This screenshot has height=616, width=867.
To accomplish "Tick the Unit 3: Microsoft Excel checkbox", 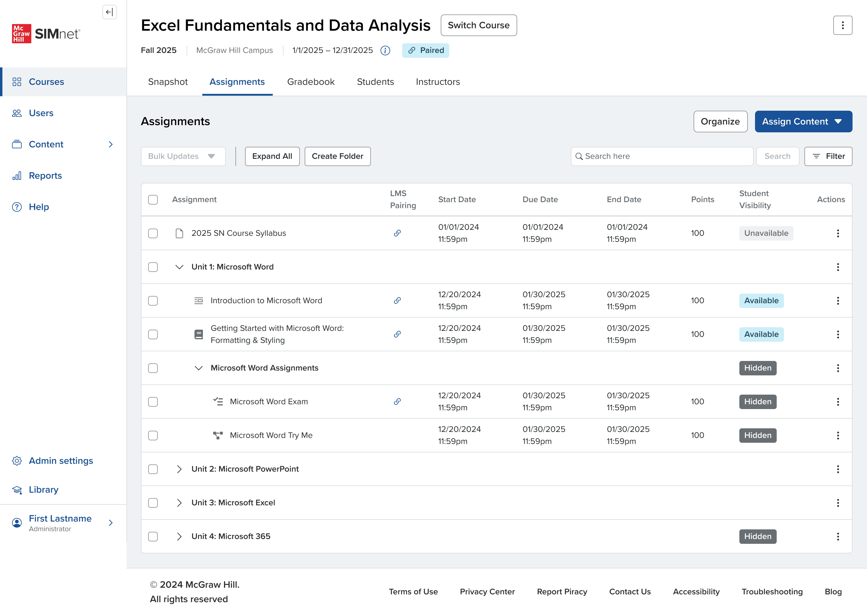I will [x=153, y=503].
